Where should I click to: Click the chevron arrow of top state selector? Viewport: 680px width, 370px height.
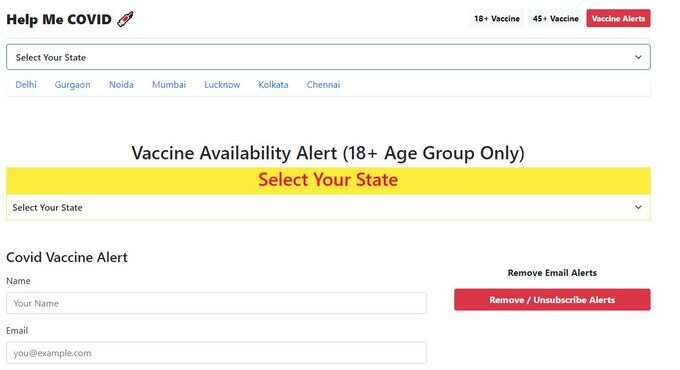tap(638, 57)
